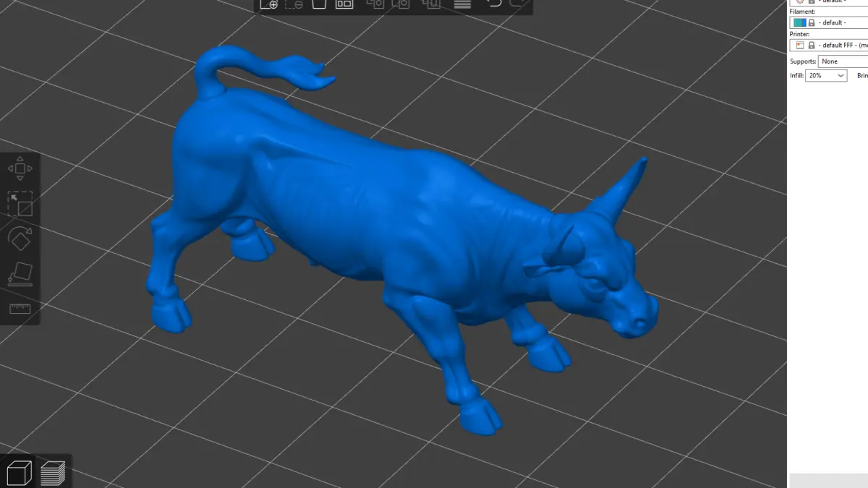Select the Move gizmo tool

pyautogui.click(x=20, y=168)
